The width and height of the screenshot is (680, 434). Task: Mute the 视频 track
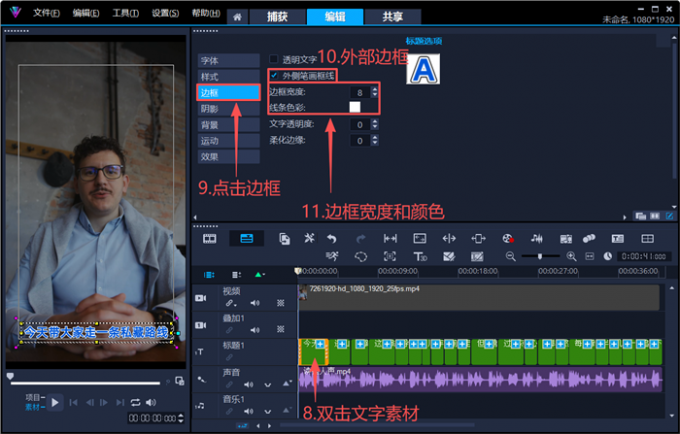pyautogui.click(x=255, y=303)
